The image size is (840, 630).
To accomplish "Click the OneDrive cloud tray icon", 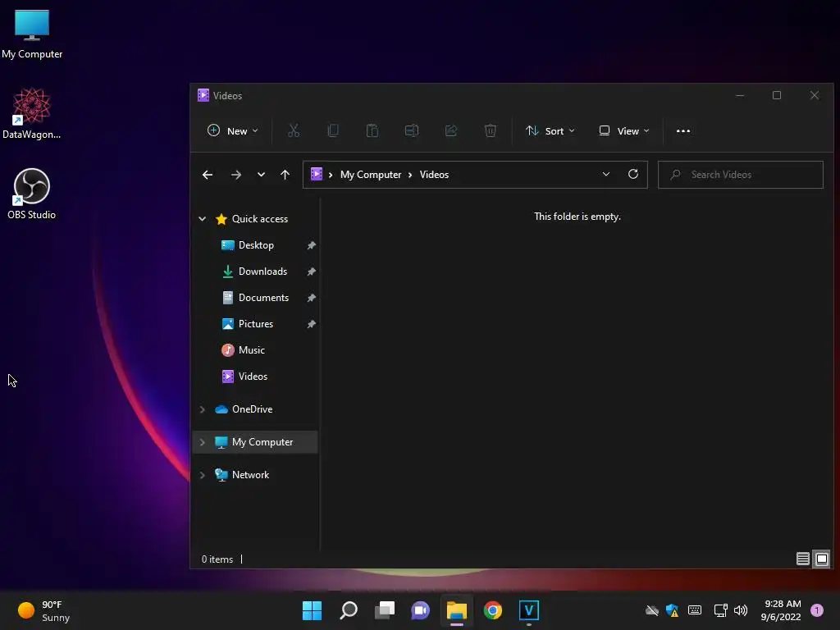I will tap(652, 610).
